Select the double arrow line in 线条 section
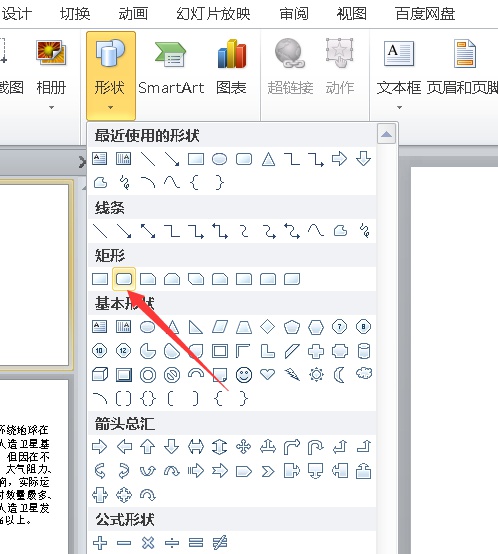Viewport: 498px width, 554px height. (148, 231)
